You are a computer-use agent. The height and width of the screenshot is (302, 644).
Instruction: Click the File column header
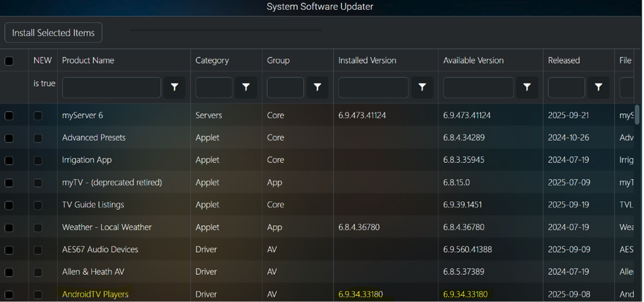[625, 60]
